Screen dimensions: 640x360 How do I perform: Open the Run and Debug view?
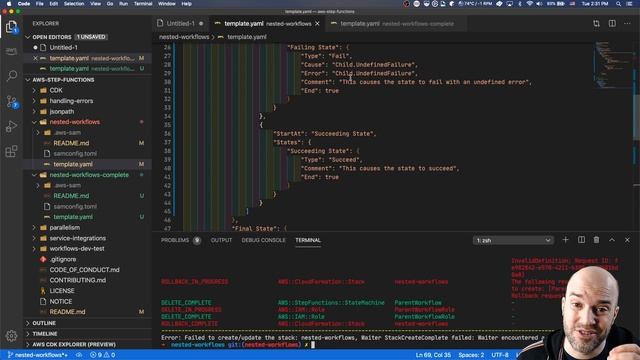click(11, 126)
